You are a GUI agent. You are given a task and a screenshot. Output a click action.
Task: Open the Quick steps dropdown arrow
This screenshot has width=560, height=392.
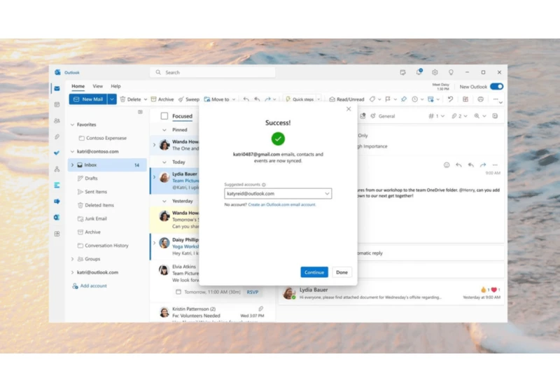click(318, 99)
